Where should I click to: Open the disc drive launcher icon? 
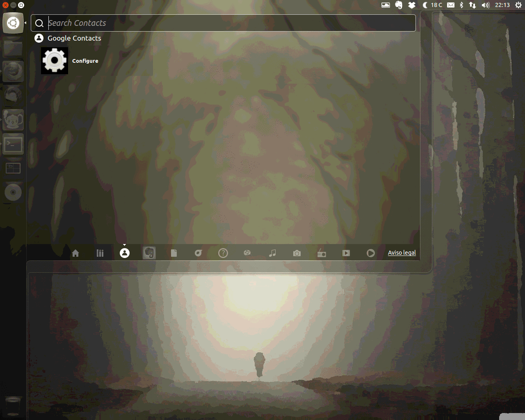pyautogui.click(x=13, y=192)
